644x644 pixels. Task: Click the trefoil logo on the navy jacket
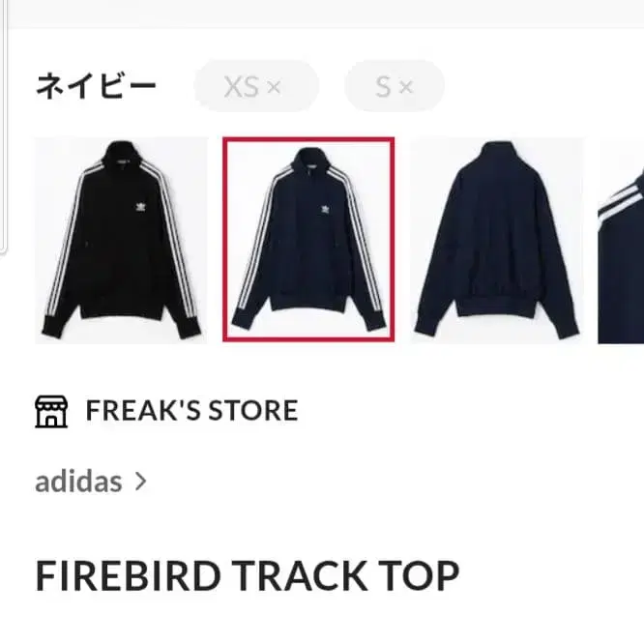[x=326, y=210]
